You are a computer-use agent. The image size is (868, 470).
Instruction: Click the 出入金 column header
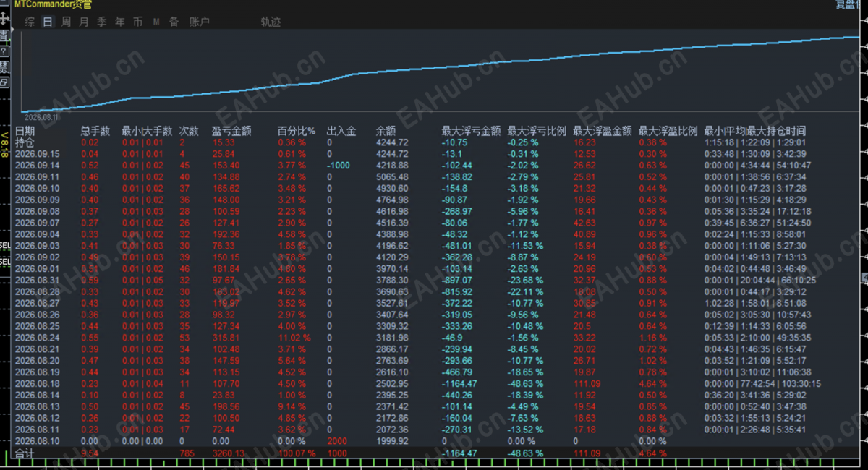coord(341,131)
